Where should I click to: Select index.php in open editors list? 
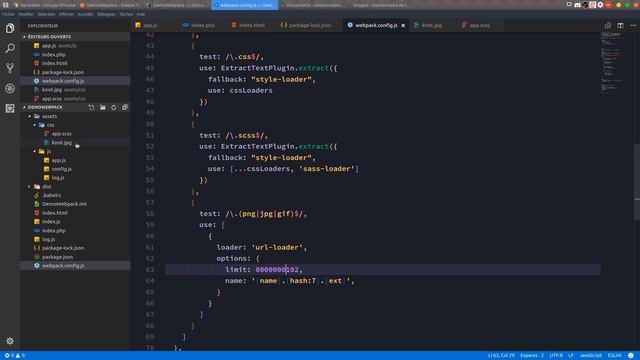[76, 55]
